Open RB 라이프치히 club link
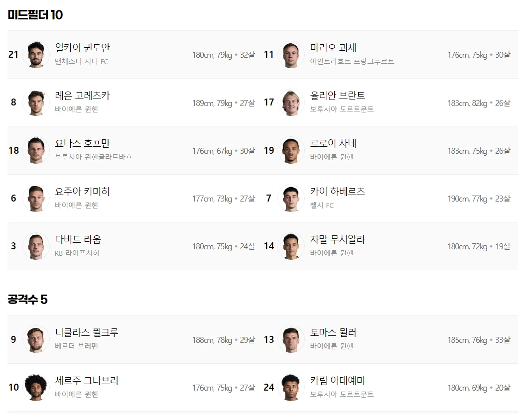 pos(77,253)
